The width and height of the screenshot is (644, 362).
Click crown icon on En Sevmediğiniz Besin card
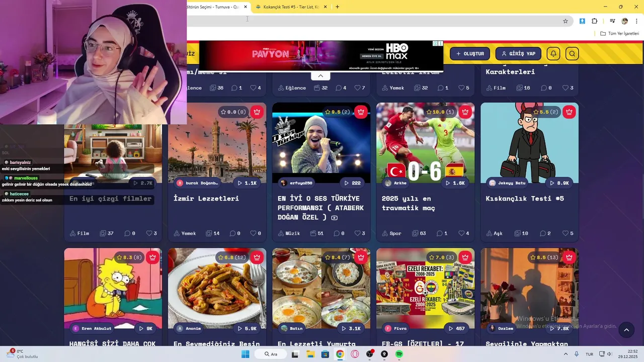pyautogui.click(x=257, y=257)
